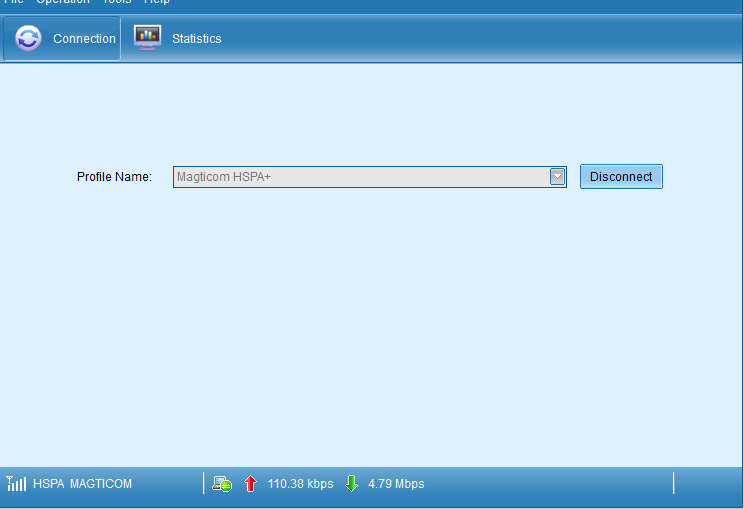Switch to the Connection tab
This screenshot has width=744, height=509.
[x=62, y=38]
